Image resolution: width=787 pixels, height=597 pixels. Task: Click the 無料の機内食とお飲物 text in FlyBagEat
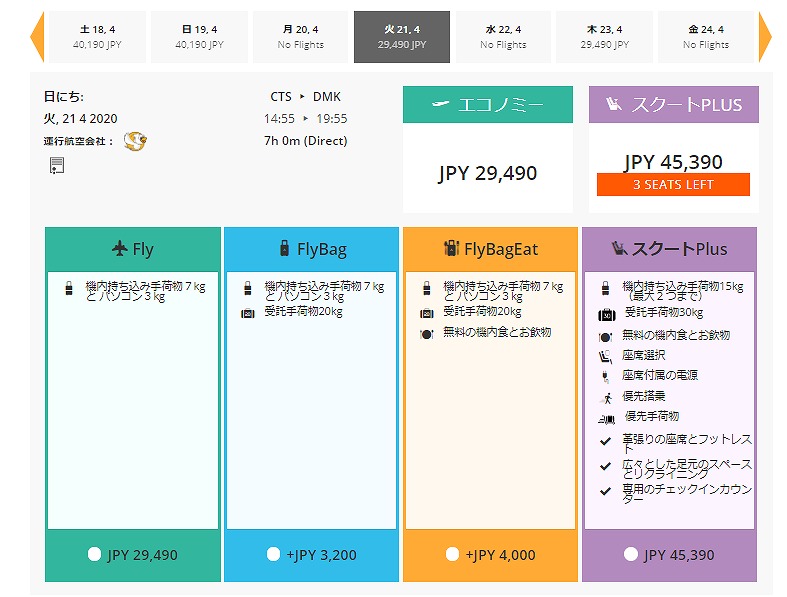(497, 332)
